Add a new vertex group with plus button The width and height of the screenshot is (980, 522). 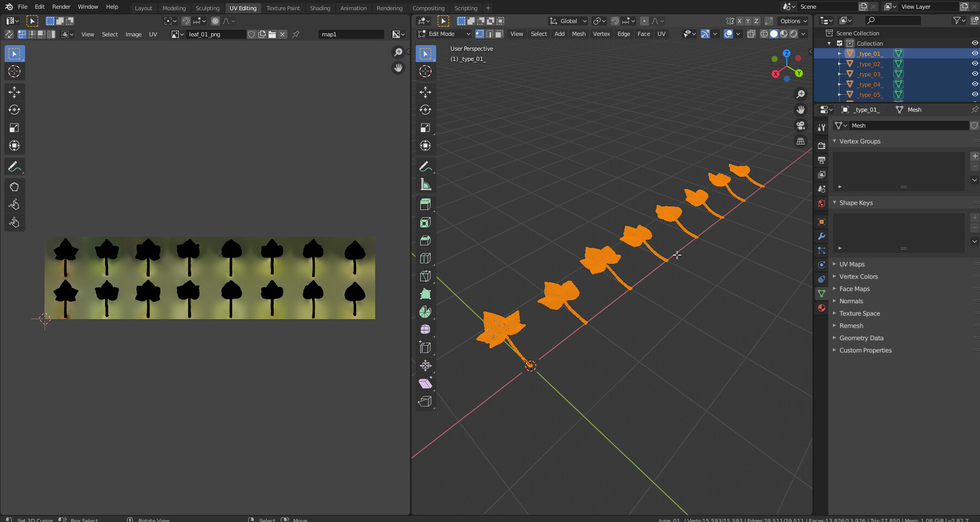[x=974, y=156]
